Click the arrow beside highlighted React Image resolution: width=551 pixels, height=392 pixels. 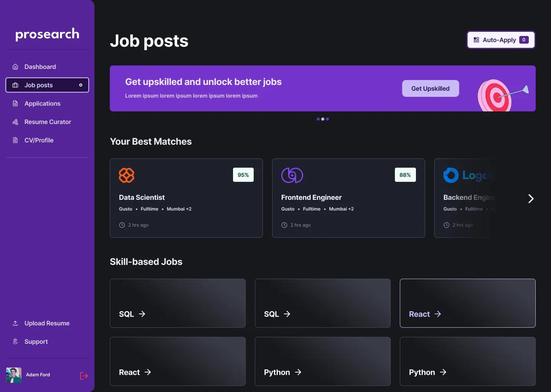(x=438, y=314)
